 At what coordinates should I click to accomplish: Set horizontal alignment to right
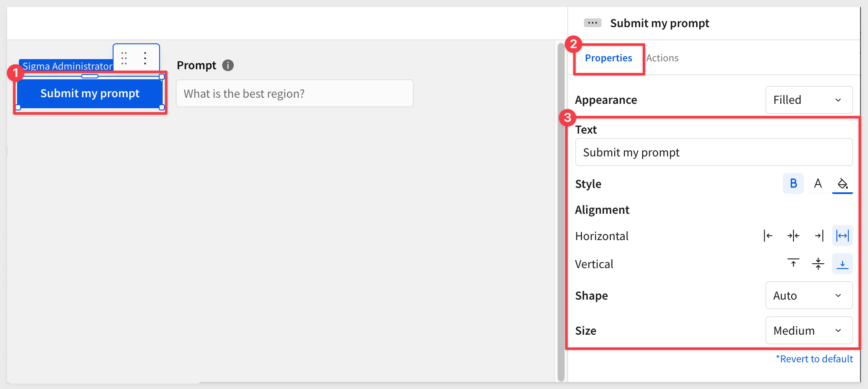pyautogui.click(x=818, y=236)
